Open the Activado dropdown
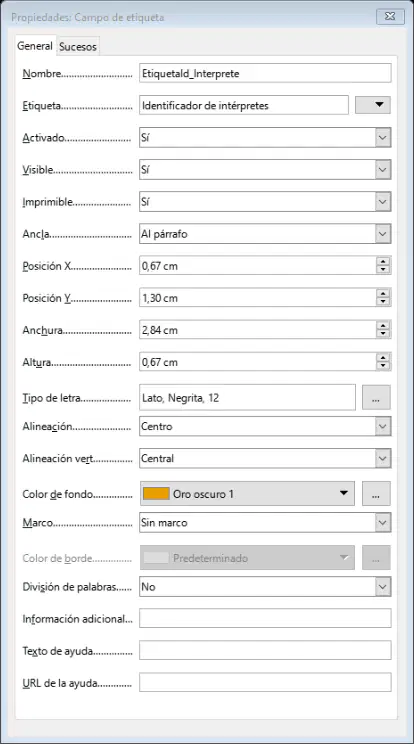 383,138
